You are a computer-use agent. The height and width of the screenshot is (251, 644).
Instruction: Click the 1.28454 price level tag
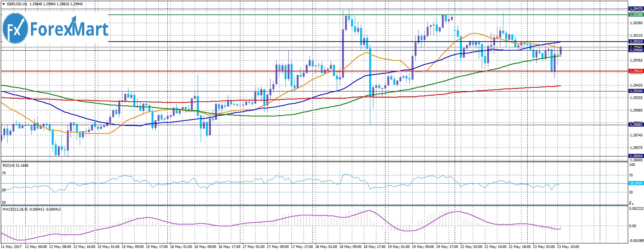[636, 156]
